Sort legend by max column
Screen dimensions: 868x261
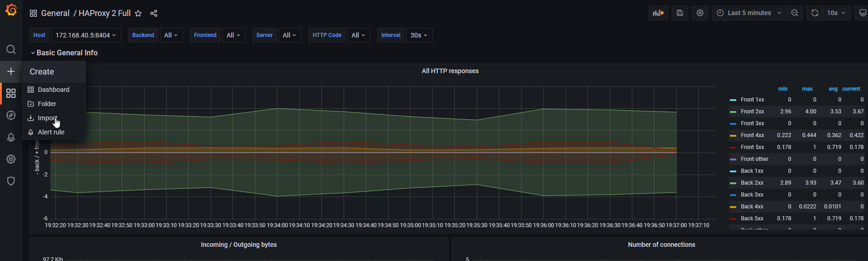coord(808,89)
